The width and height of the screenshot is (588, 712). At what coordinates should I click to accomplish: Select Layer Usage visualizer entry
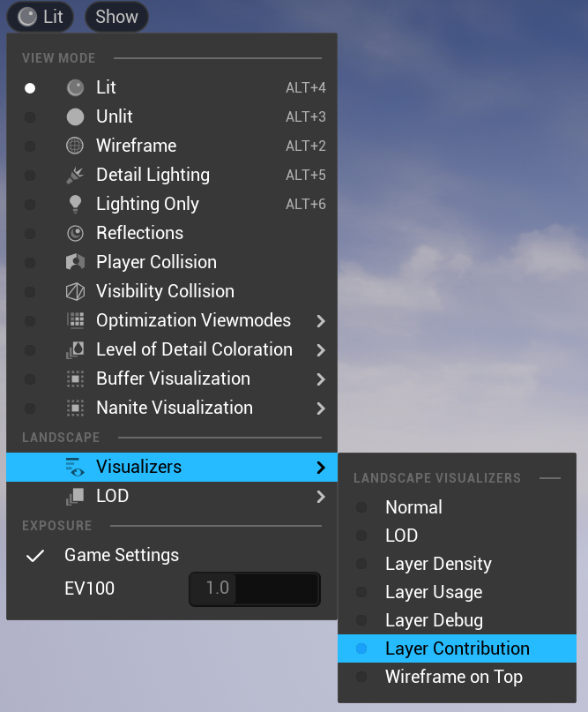coord(458,592)
